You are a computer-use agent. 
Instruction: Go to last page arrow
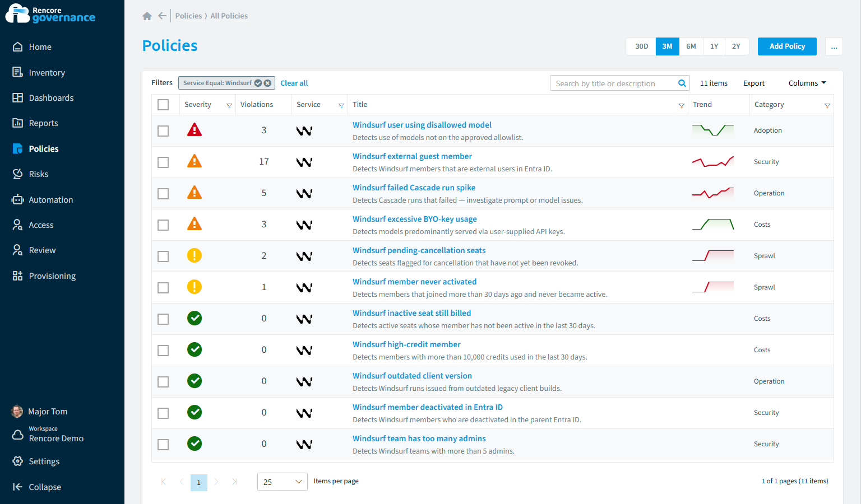(x=234, y=482)
